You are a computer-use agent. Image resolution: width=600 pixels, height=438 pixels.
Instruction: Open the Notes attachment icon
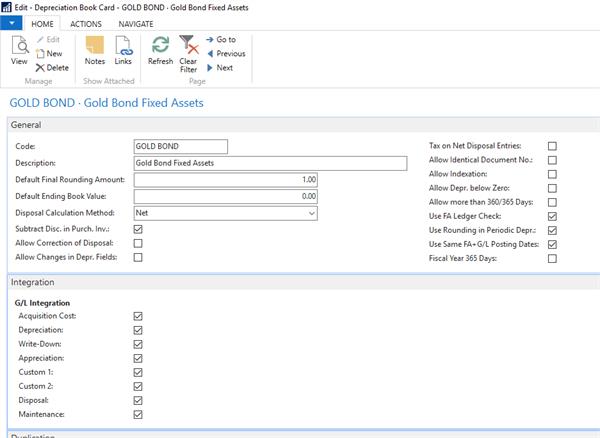pos(95,49)
